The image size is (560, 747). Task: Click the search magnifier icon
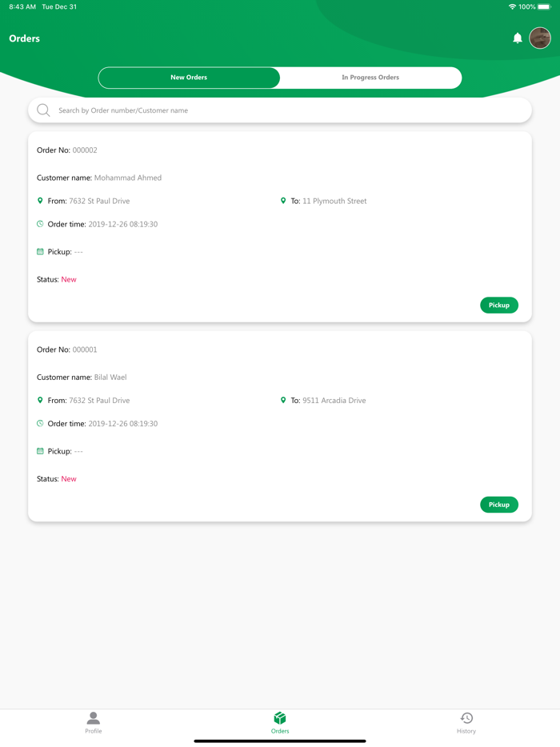coord(43,110)
